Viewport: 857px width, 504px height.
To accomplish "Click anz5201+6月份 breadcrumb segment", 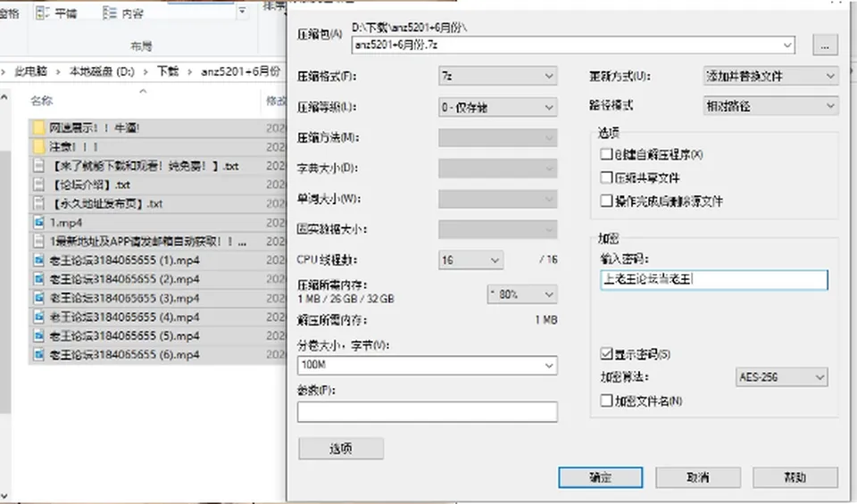I will (240, 71).
